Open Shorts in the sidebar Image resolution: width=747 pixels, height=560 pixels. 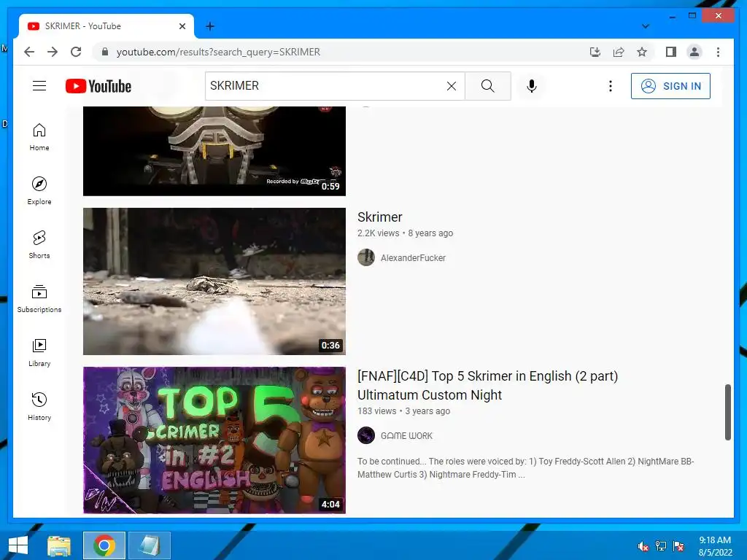point(39,245)
